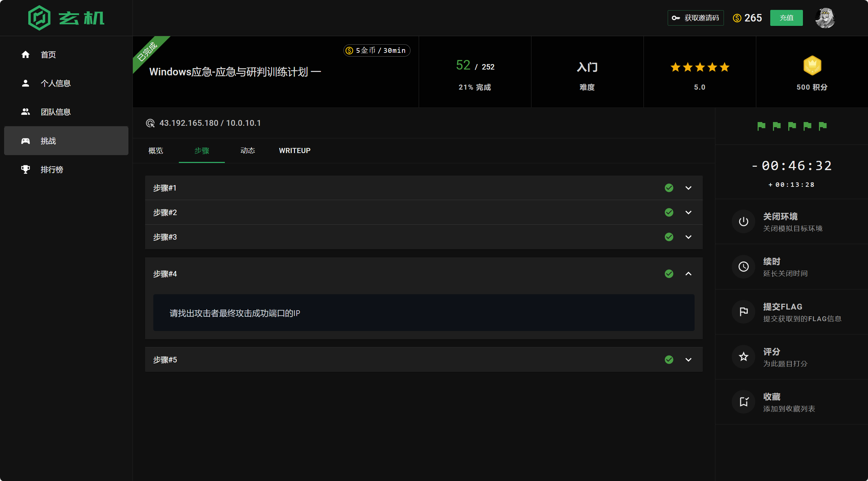
Task: Click the five-star rating display
Action: click(x=699, y=67)
